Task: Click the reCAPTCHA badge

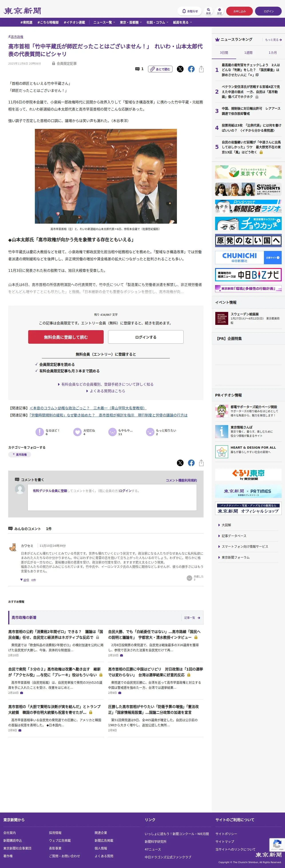Action: 277,845
